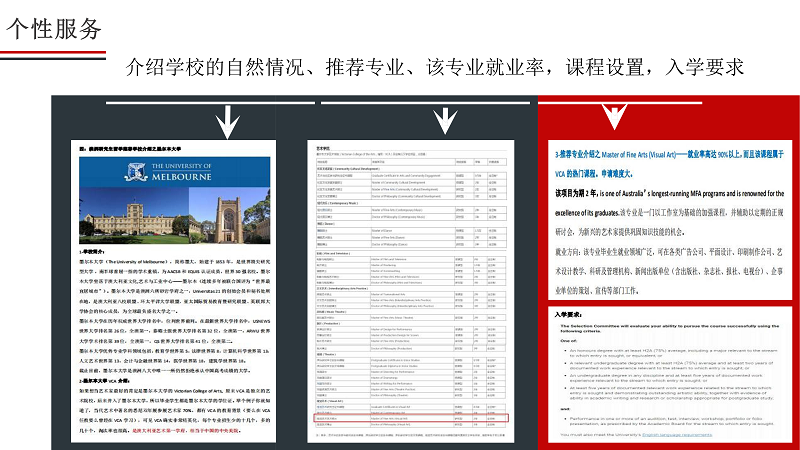The image size is (800, 450).
Task: Click the blue Master of Fine Arts heading
Action: click(669, 164)
